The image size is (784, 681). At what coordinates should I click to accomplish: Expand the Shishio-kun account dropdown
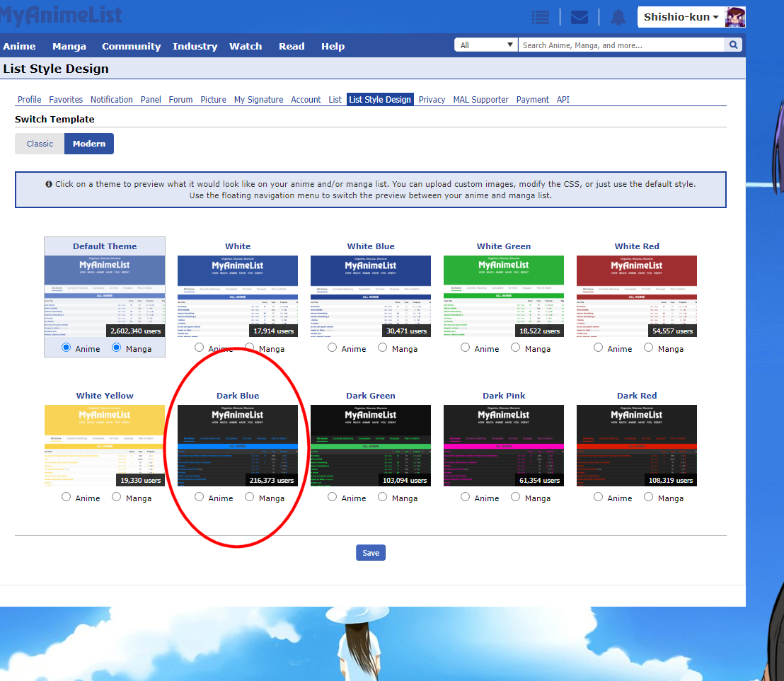[681, 17]
